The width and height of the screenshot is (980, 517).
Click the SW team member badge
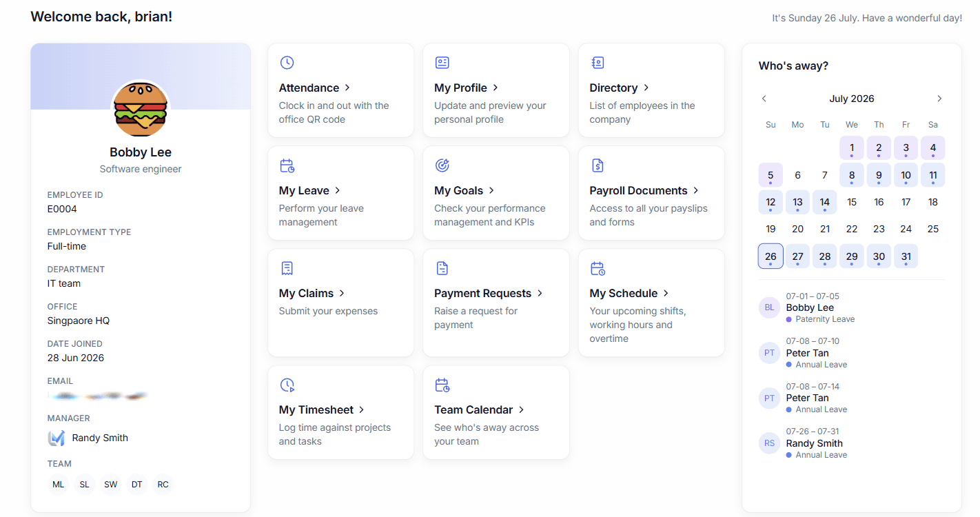[x=111, y=485]
